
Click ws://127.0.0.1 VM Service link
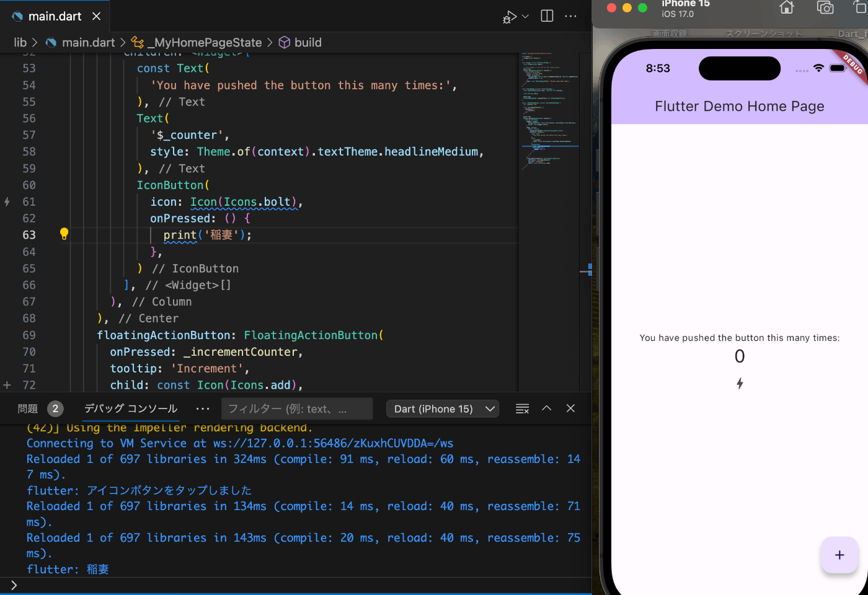click(333, 443)
